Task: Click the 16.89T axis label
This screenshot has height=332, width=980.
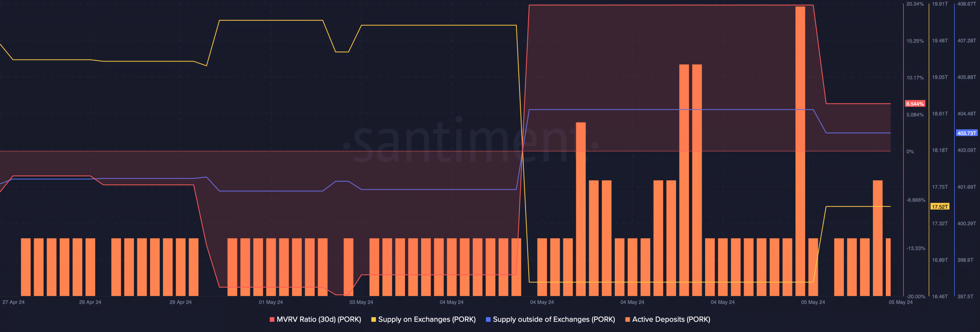Action: pos(940,260)
